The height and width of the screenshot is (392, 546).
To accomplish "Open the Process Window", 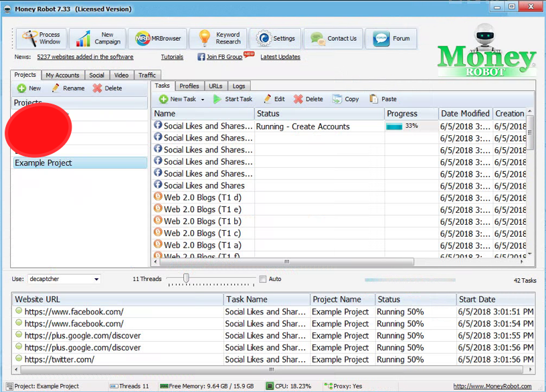I will 41,38.
